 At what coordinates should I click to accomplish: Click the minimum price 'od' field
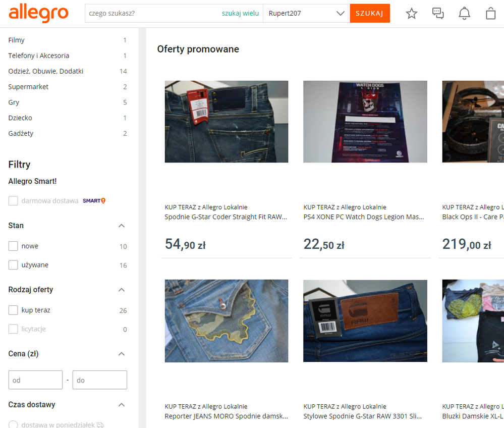click(x=35, y=380)
